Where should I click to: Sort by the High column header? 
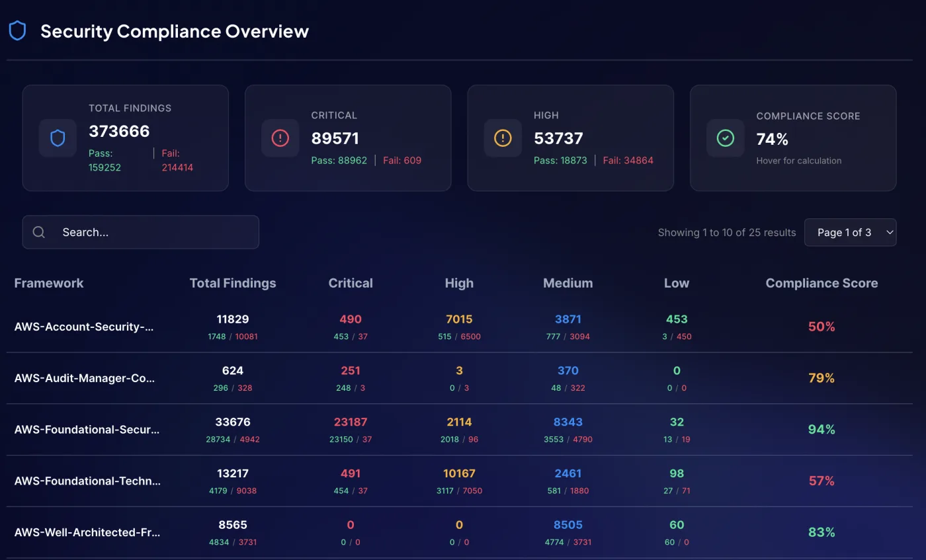click(459, 283)
